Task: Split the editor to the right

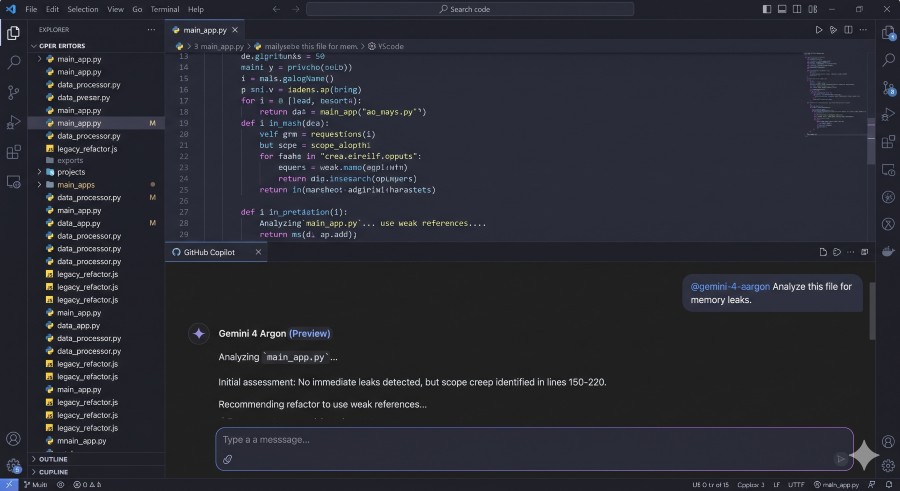Action: (848, 30)
